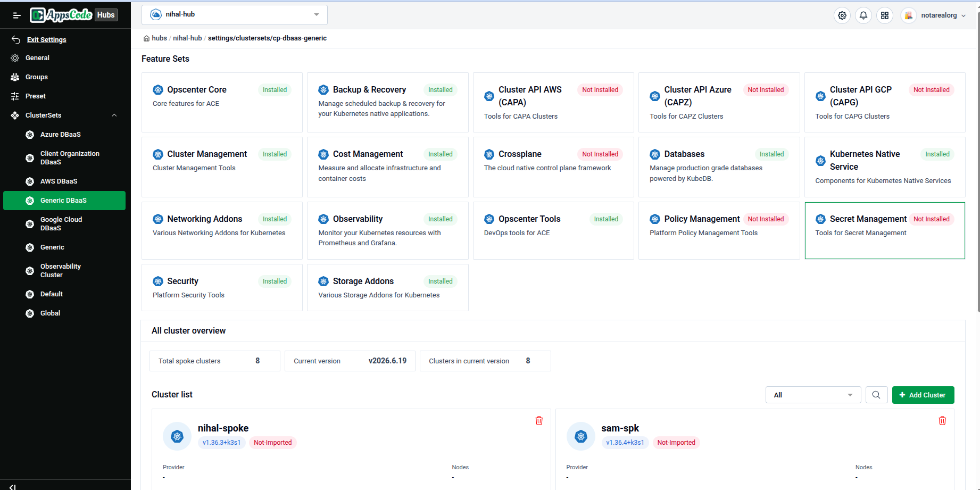Click the Preset sliders icon
The width and height of the screenshot is (980, 490).
click(x=15, y=96)
